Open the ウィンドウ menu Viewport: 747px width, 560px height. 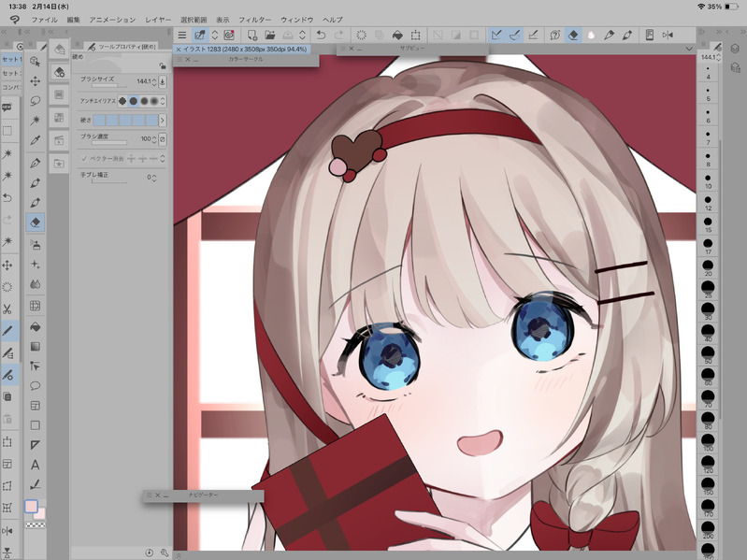click(296, 20)
